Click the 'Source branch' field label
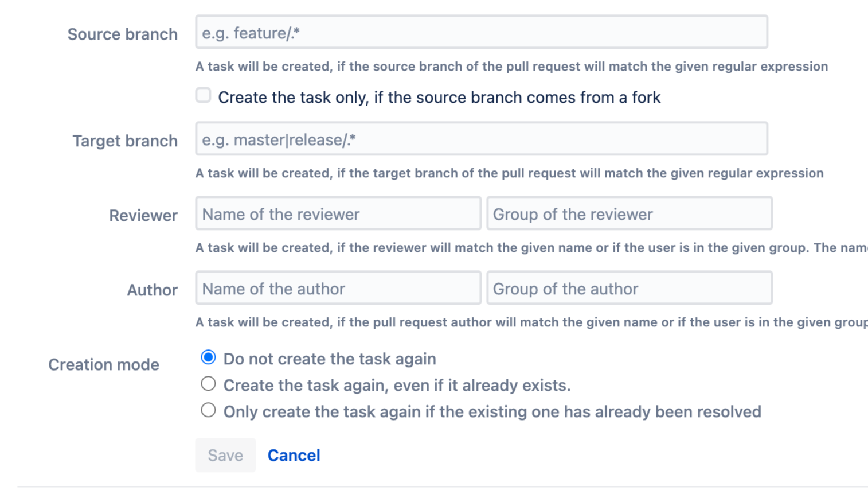 122,34
